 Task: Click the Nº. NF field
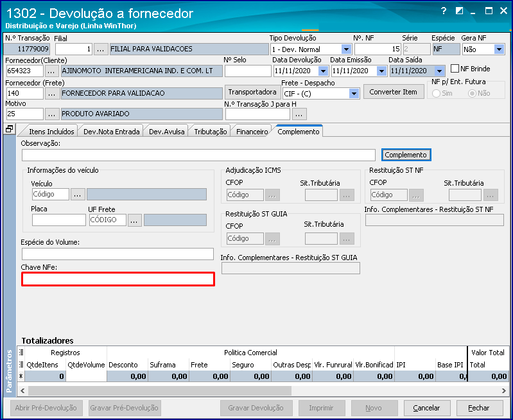click(x=378, y=49)
